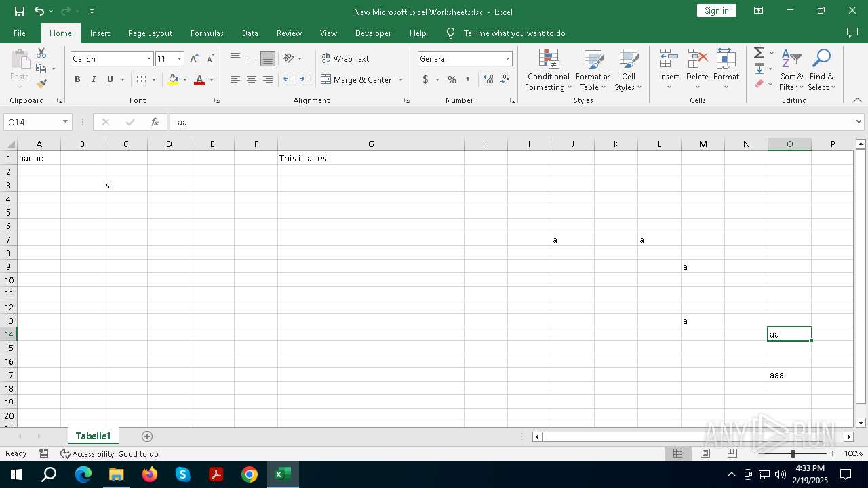Click the formula bar containing aa

511,122
